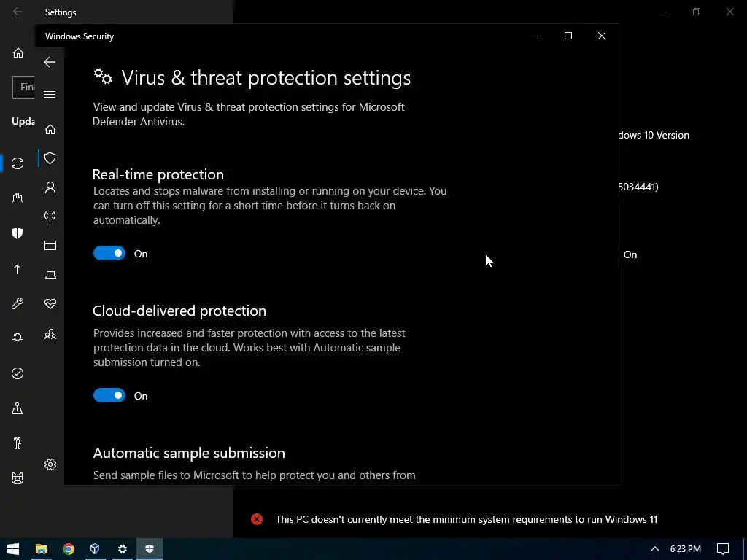Click the red error icon beside Windows 11 message
This screenshot has height=560, width=747.
(x=257, y=519)
